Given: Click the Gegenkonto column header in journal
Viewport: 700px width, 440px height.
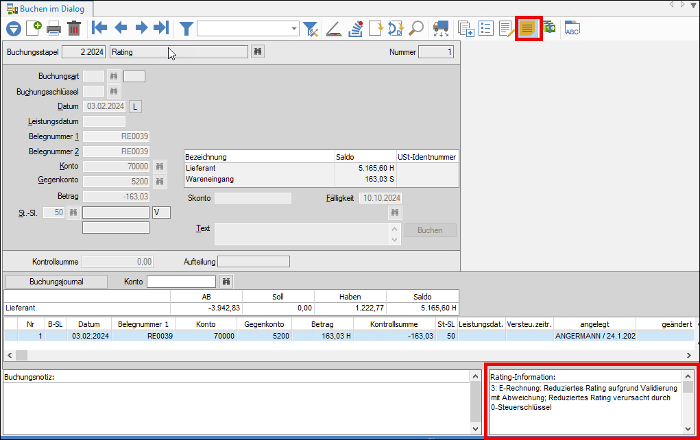Looking at the screenshot, I should pos(264,324).
